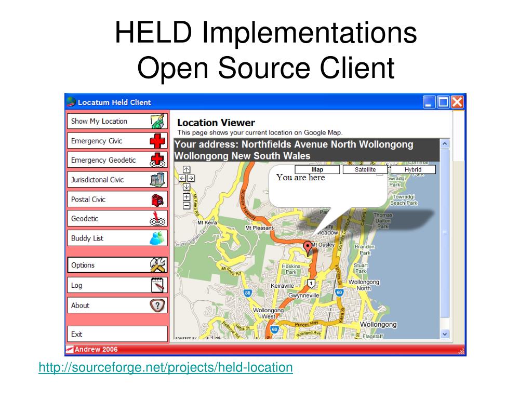This screenshot has height=399, width=532.
Task: Click the Exit button
Action: pyautogui.click(x=117, y=334)
